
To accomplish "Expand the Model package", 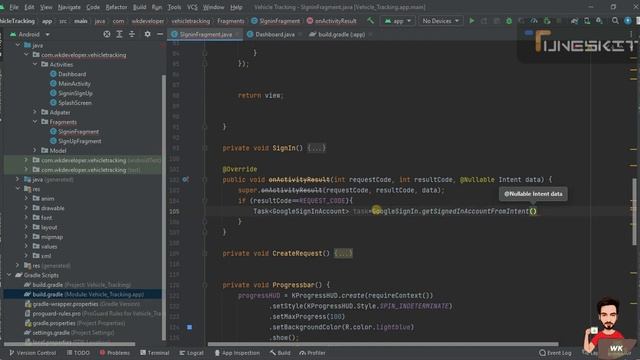I will [35, 150].
